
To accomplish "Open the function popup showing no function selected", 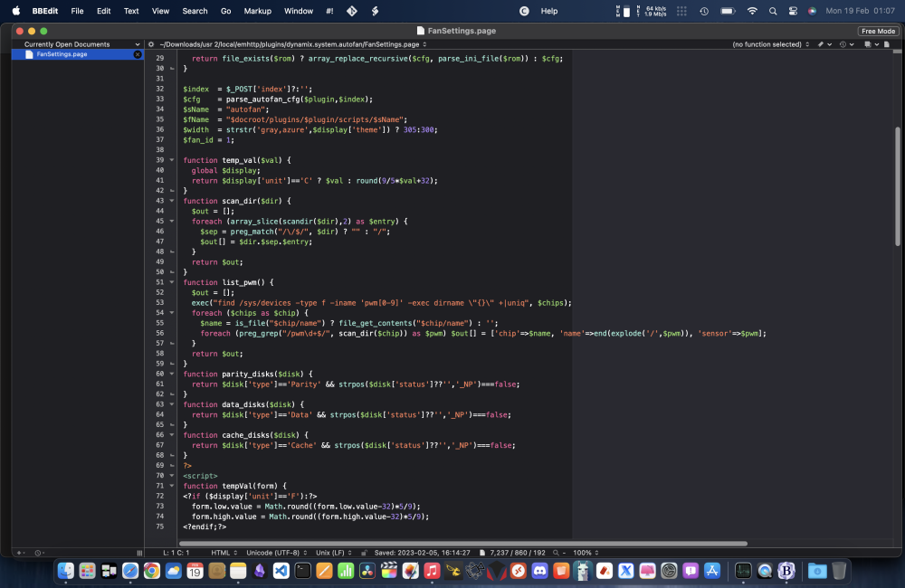I will (x=770, y=44).
